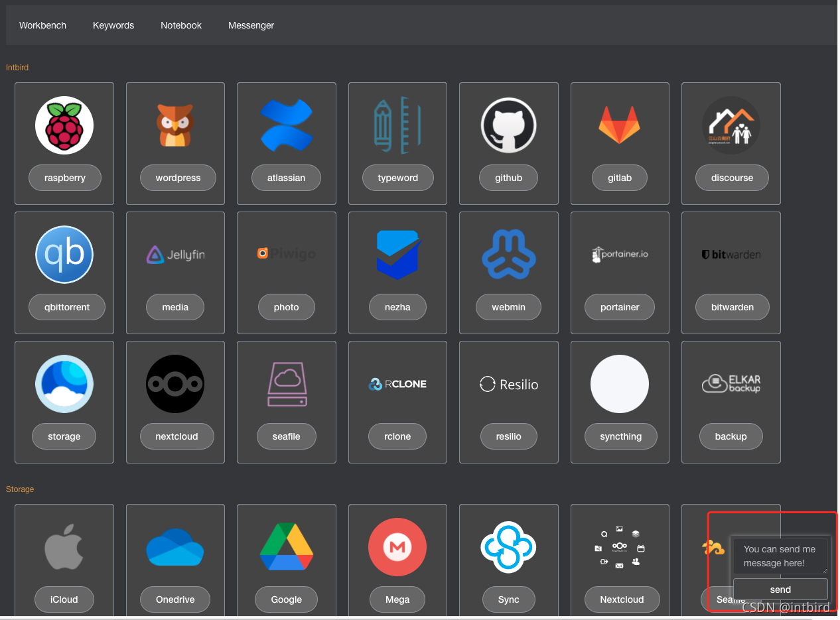Click the nezha blue checkmark icon
840x620 pixels.
pyautogui.click(x=397, y=255)
